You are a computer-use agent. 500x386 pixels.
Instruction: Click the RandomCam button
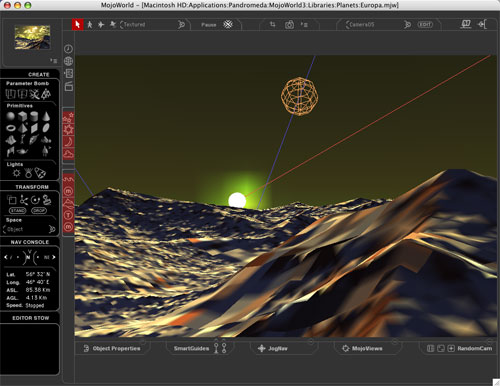point(475,348)
